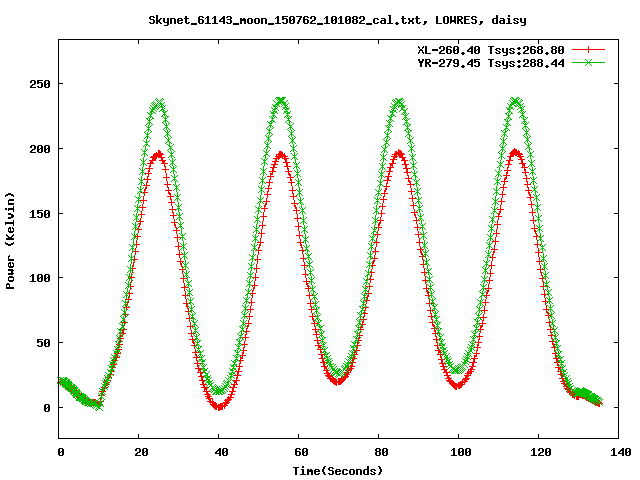The height and width of the screenshot is (480, 640).
Task: Click the last red curve peak
Action: (516, 152)
